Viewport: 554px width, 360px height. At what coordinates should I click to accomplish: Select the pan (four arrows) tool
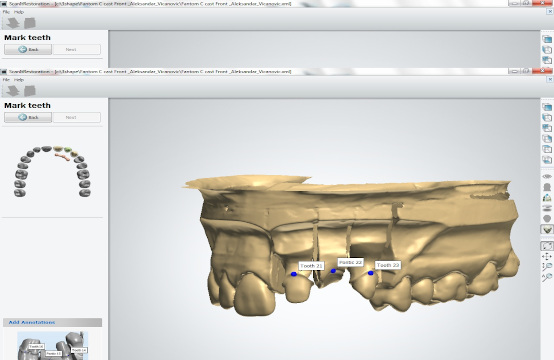[x=547, y=256]
